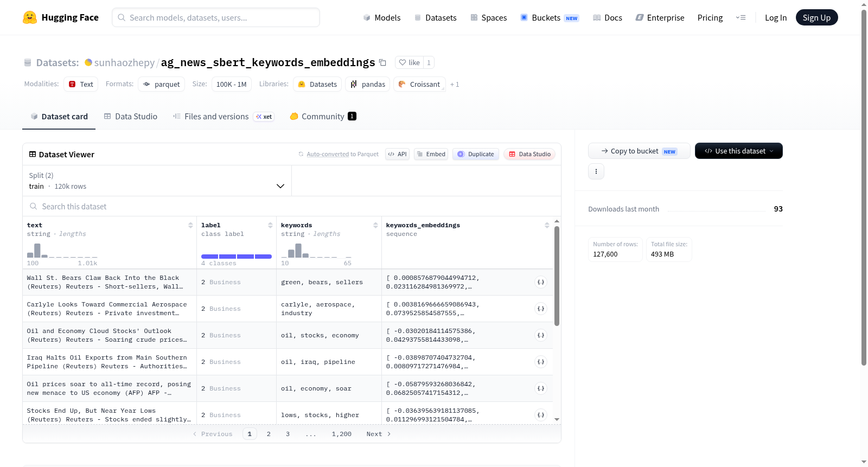Expand the embeddings cell for the Wall St. Bears row
This screenshot has height=467, width=868.
(541, 282)
